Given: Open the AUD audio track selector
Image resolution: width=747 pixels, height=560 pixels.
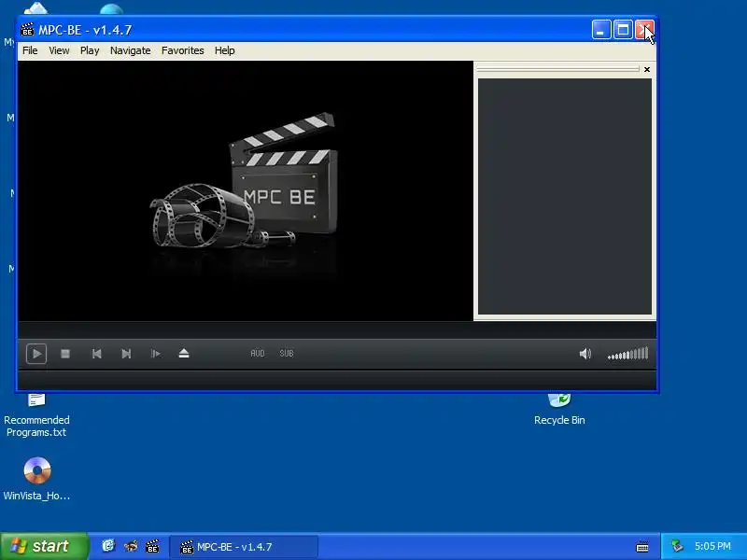Looking at the screenshot, I should point(258,354).
